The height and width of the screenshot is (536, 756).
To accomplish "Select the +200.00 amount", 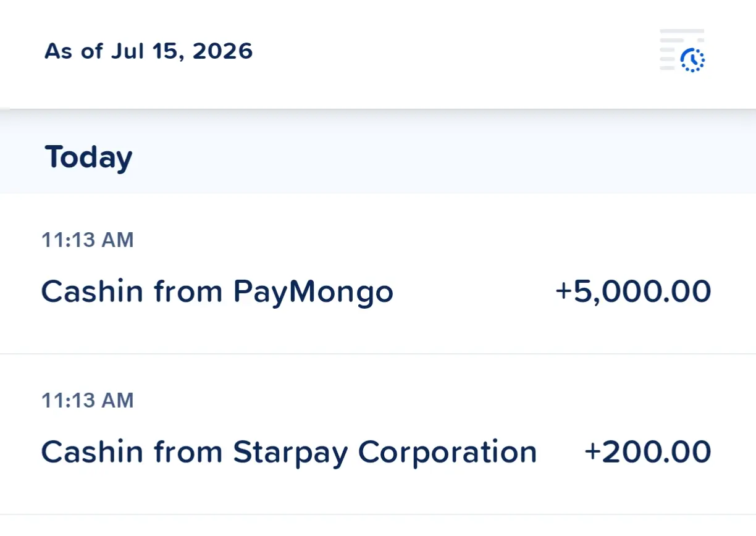I will (648, 452).
